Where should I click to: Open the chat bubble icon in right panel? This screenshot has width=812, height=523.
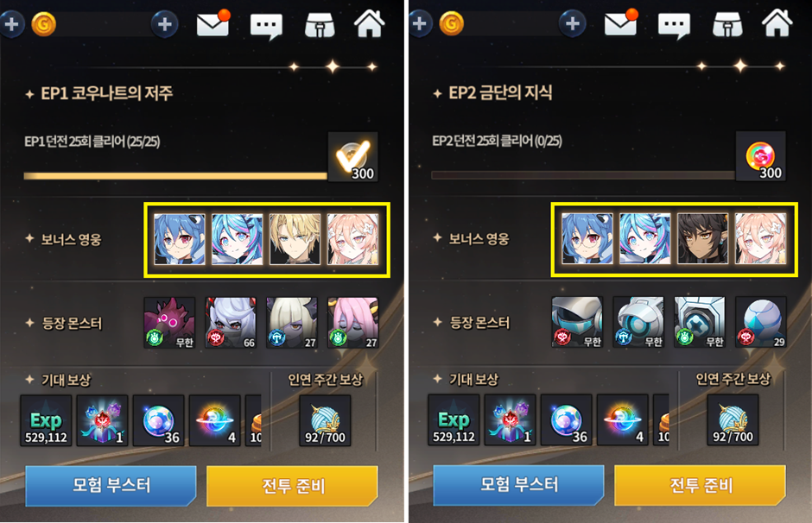(674, 25)
